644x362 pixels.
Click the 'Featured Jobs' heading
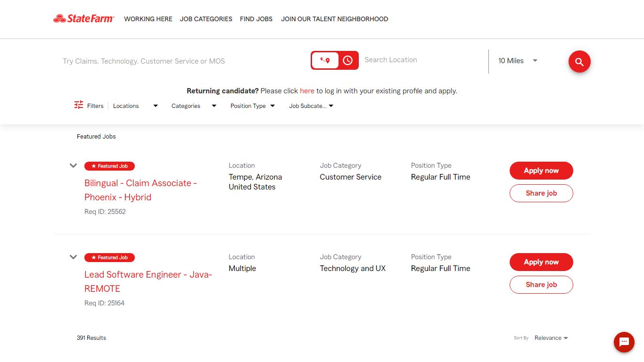tap(96, 136)
